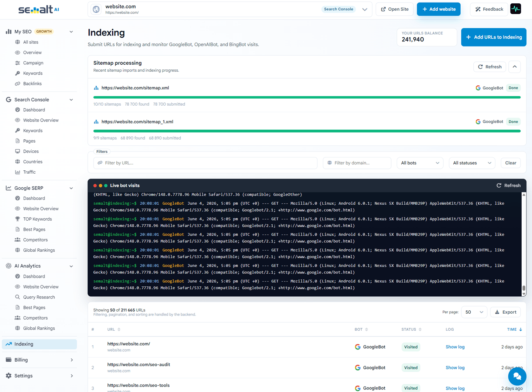
Task: Open the semalt AI logo home
Action: click(39, 10)
